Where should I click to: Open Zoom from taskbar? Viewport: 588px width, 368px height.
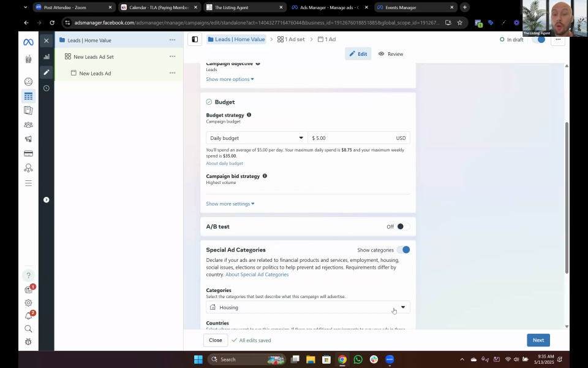(x=390, y=359)
